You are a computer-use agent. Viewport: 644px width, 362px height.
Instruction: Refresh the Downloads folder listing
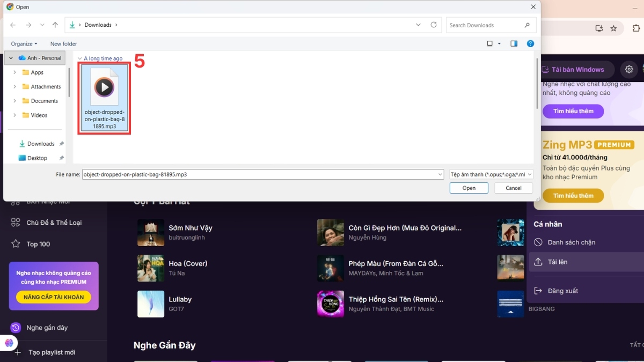pos(434,25)
